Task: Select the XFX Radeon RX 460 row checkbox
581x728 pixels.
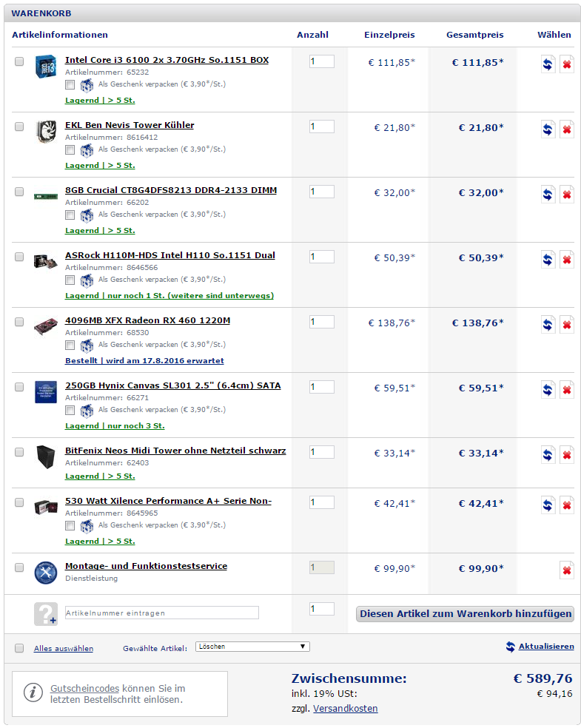Action: click(x=19, y=321)
